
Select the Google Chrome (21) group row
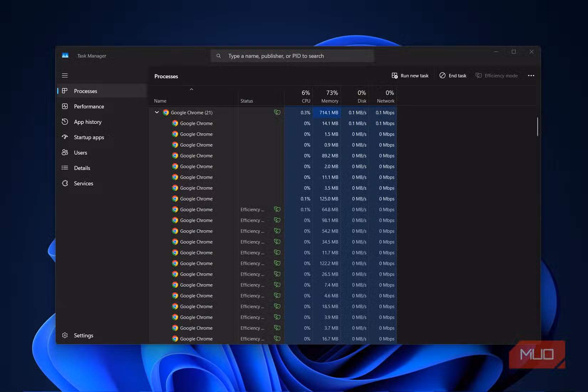pyautogui.click(x=273, y=112)
